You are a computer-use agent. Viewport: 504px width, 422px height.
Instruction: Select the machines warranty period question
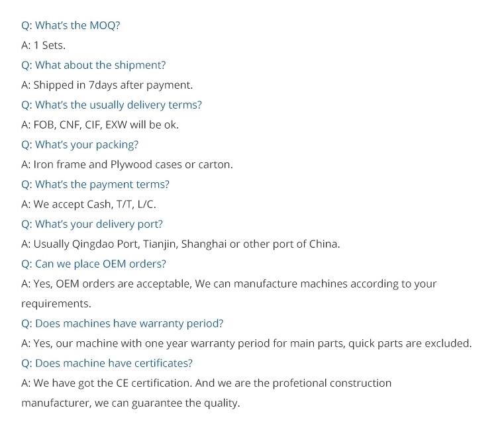(123, 323)
